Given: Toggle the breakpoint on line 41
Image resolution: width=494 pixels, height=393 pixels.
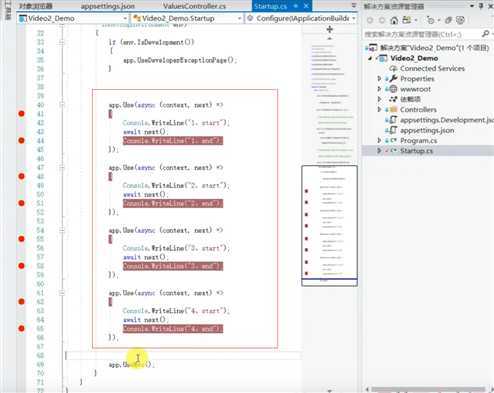Looking at the screenshot, I should point(21,114).
